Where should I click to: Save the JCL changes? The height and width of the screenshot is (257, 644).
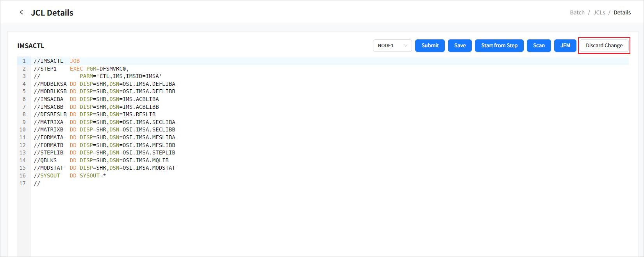pyautogui.click(x=460, y=46)
